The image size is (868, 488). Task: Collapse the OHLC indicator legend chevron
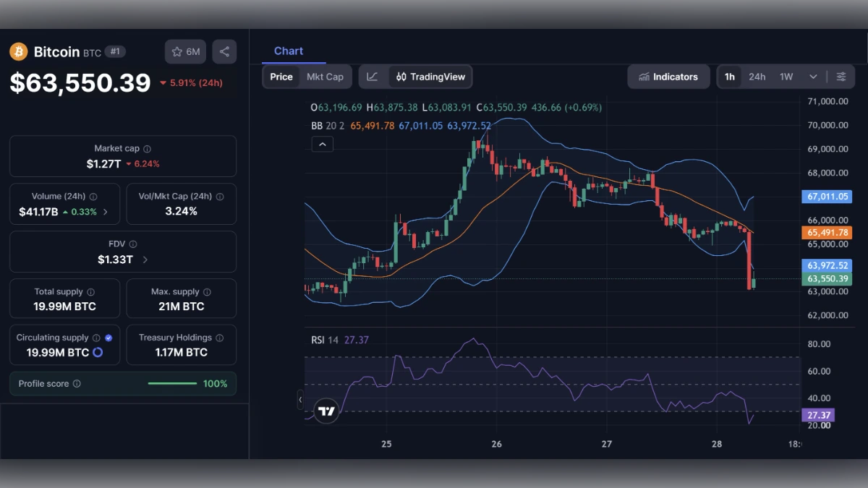322,144
